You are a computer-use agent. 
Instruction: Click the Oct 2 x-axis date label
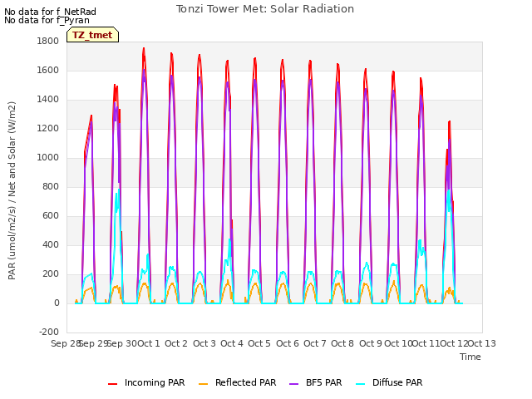coord(176,343)
